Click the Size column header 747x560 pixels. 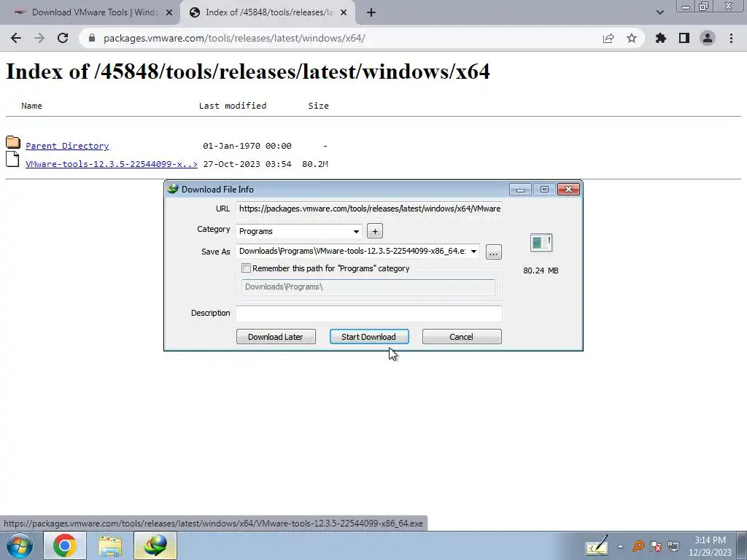(x=318, y=106)
